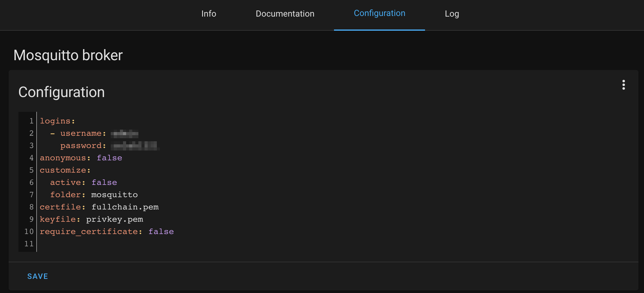This screenshot has width=644, height=293.
Task: Click the 'require_certificate:' key
Action: pos(91,232)
